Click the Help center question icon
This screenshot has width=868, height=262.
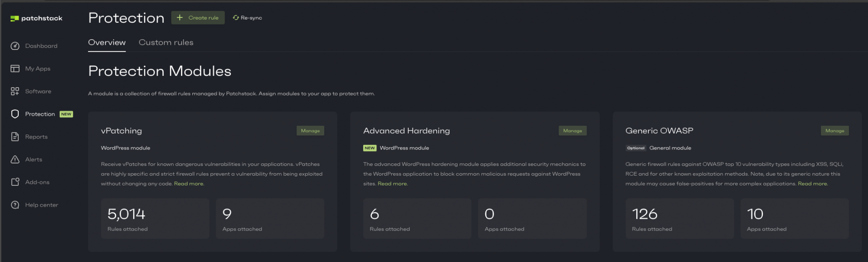coord(15,205)
